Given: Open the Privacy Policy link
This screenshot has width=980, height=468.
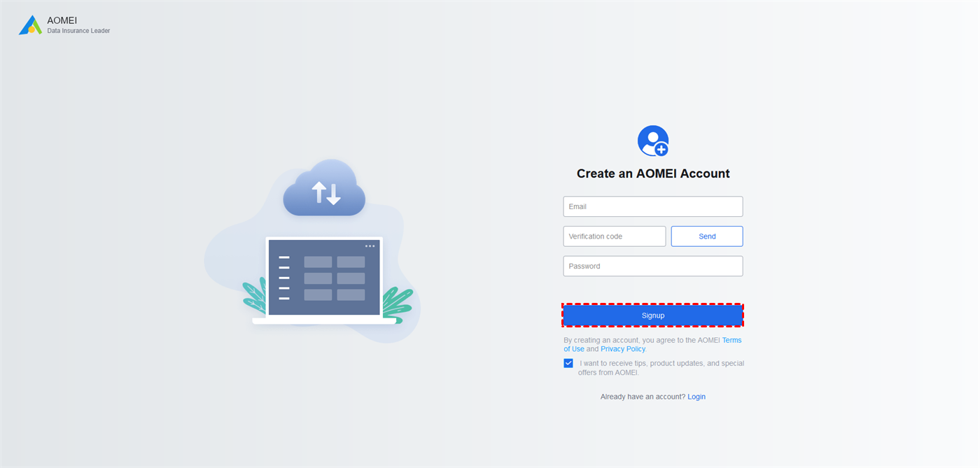Looking at the screenshot, I should pos(623,349).
